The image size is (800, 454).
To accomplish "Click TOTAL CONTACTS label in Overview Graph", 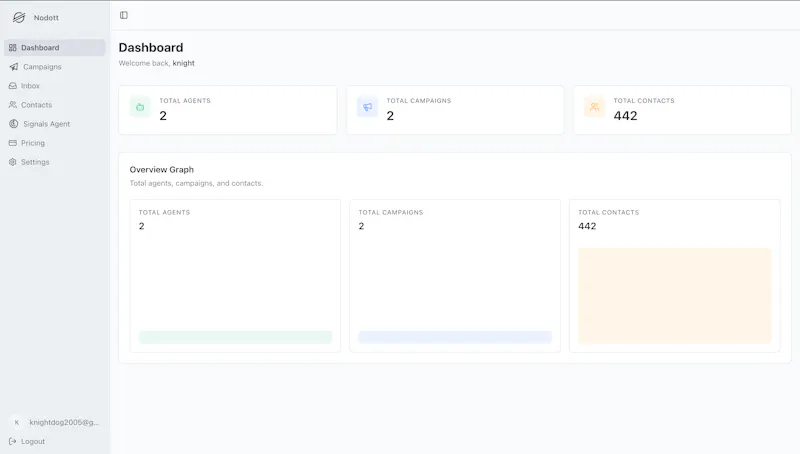I will coord(609,212).
